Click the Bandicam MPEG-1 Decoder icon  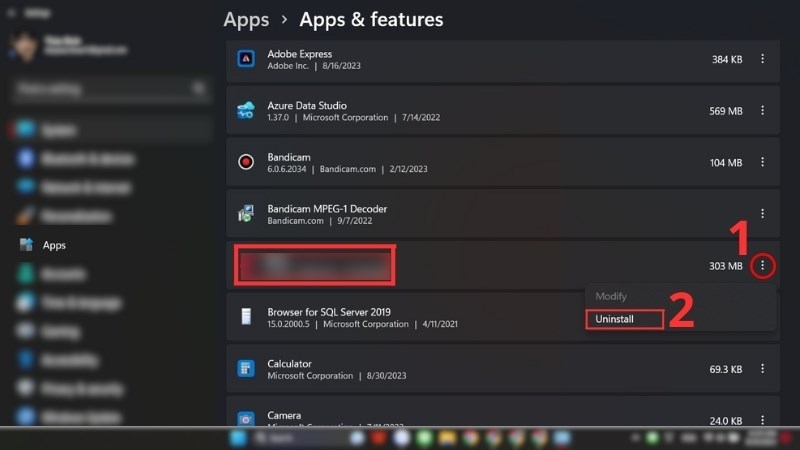click(245, 213)
